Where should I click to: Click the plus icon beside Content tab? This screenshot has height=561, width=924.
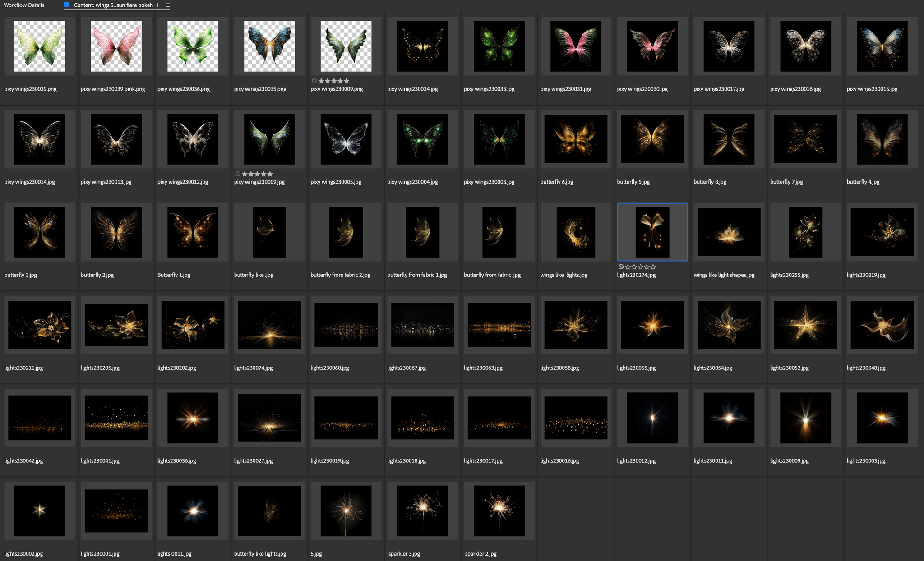tap(158, 5)
